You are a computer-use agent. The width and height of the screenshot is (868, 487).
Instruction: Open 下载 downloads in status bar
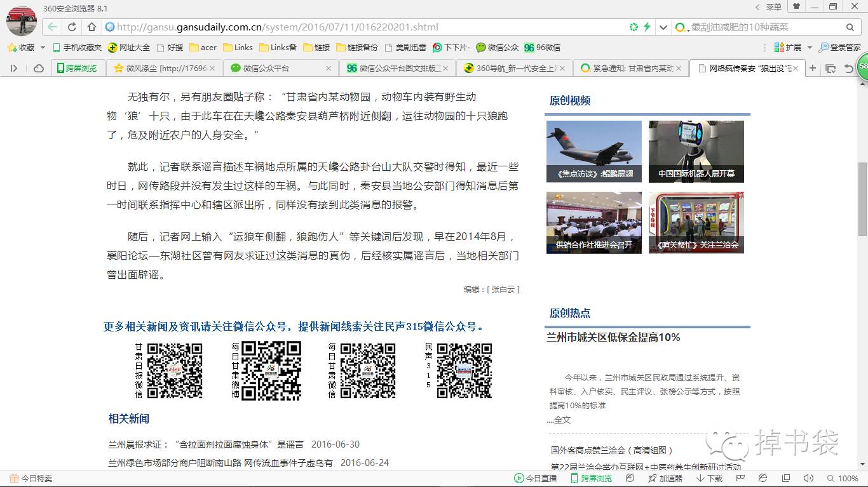point(709,479)
